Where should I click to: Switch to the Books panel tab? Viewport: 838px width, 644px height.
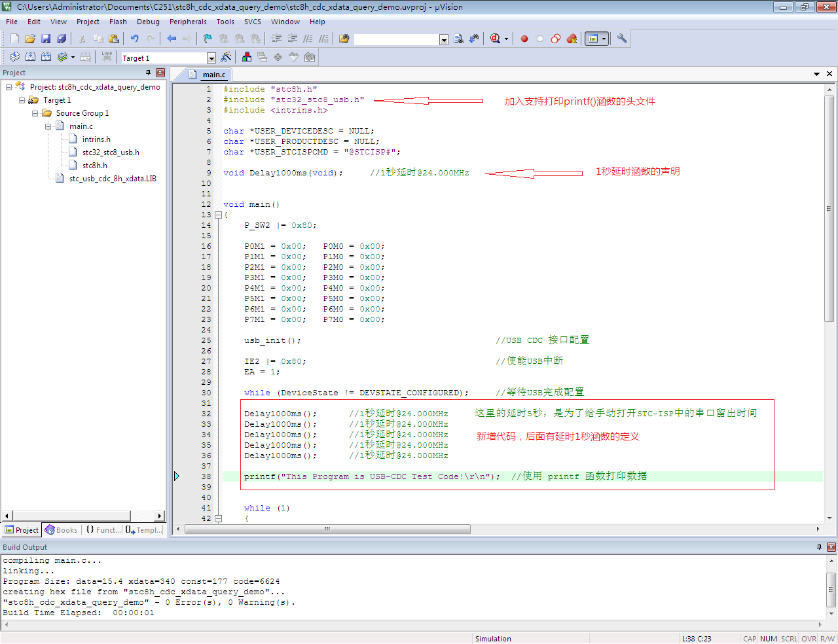[x=61, y=530]
